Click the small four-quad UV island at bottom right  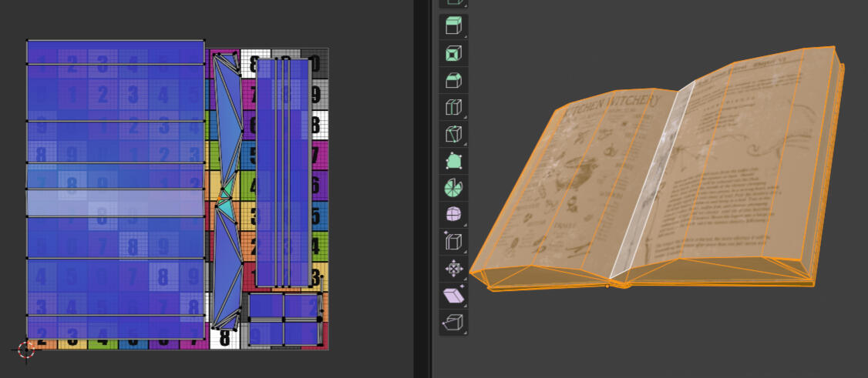[x=284, y=319]
